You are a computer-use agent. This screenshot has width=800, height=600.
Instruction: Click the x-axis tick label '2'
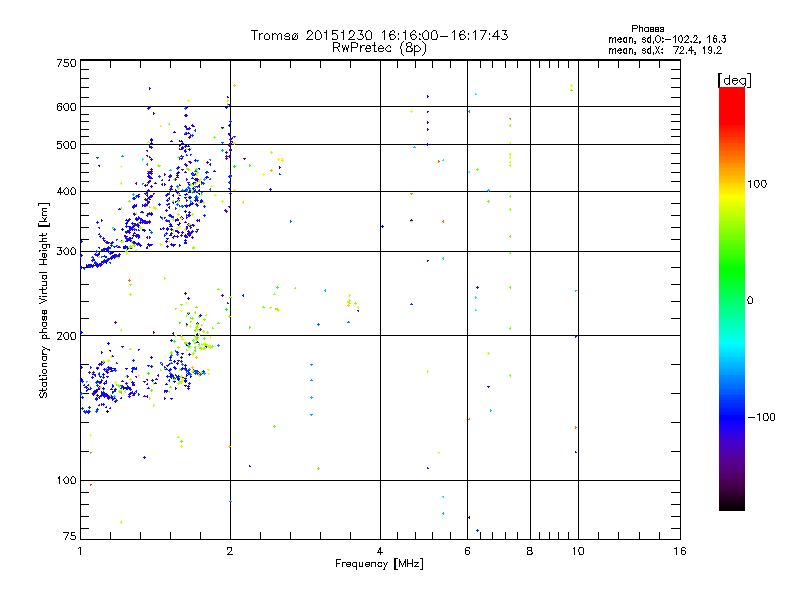click(x=230, y=551)
